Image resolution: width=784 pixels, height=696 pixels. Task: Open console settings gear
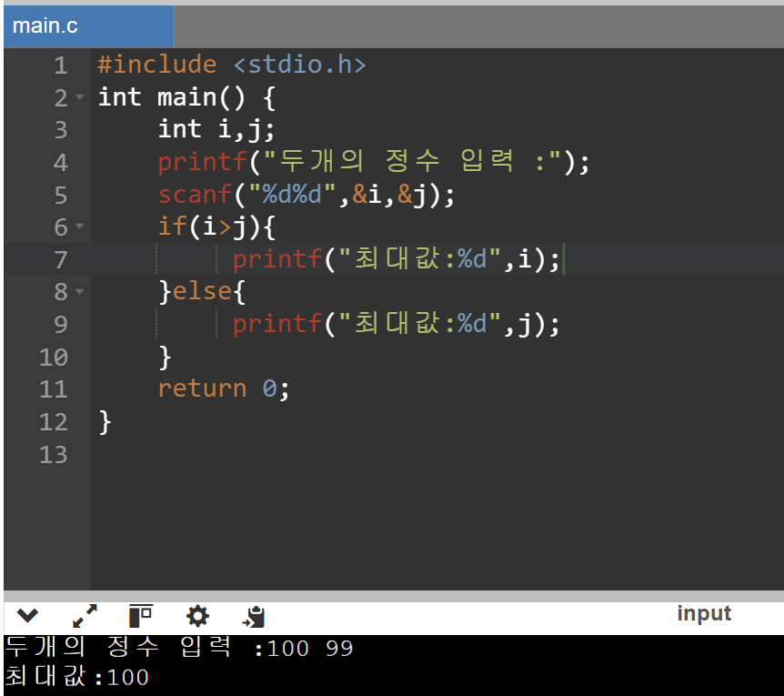point(197,616)
